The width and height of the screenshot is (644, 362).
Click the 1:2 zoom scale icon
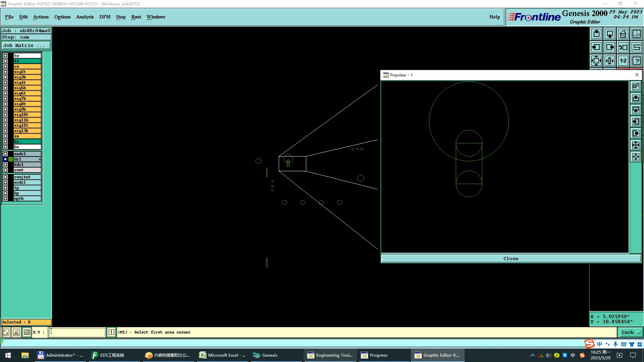point(623,61)
